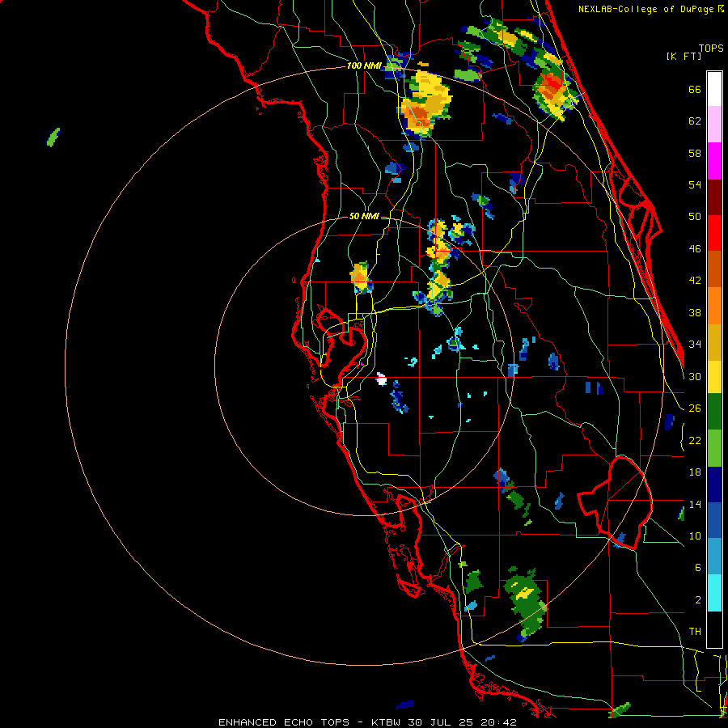
Task: Click the small white echo cell east of Tampa Bay
Action: click(381, 379)
